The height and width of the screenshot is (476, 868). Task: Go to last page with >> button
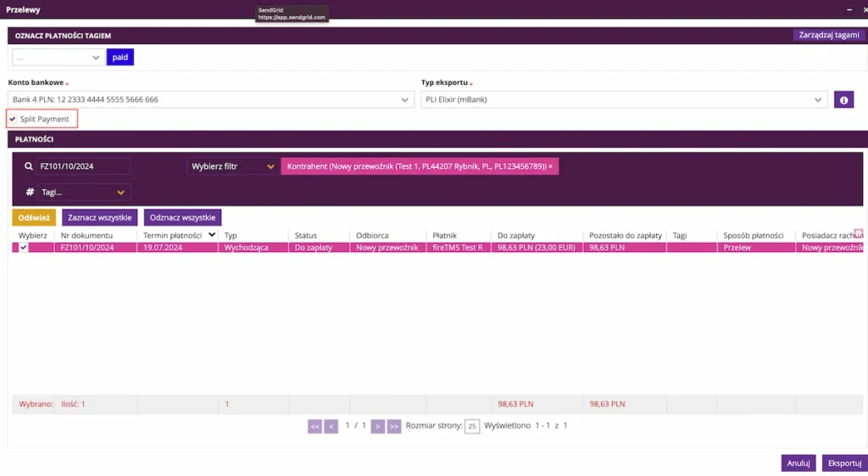pyautogui.click(x=393, y=426)
